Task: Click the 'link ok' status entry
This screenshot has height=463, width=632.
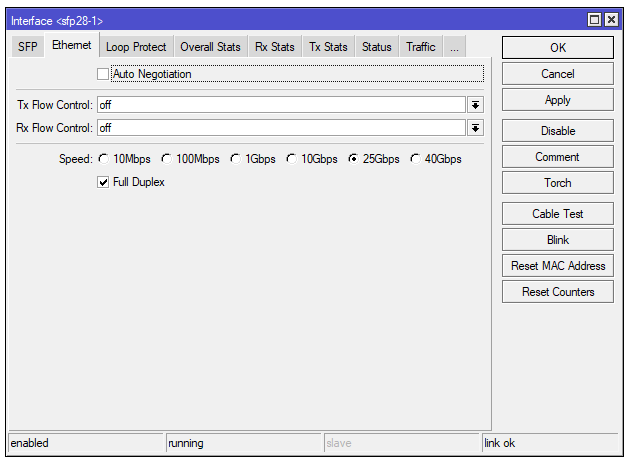Action: pyautogui.click(x=550, y=443)
